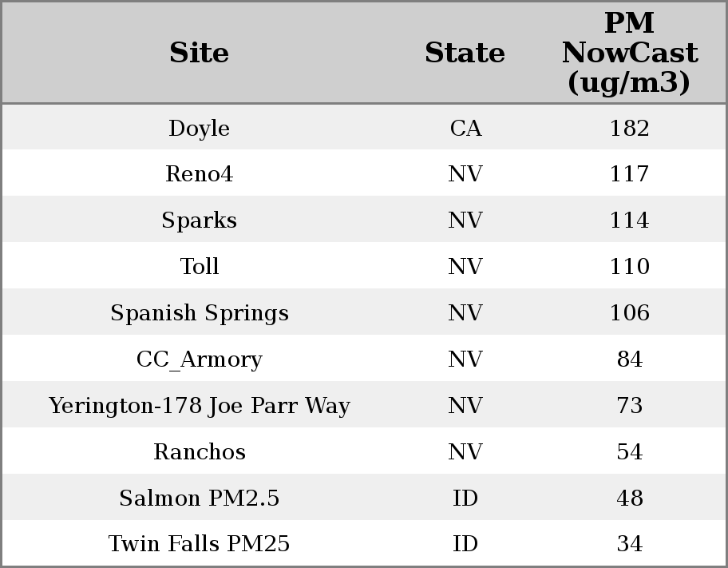
Task: Select the Doyle site name cell
Action: pyautogui.click(x=199, y=129)
